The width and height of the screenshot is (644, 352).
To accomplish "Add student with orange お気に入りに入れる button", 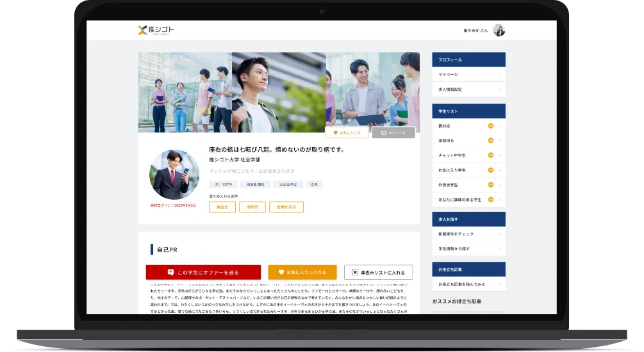I will pos(302,272).
